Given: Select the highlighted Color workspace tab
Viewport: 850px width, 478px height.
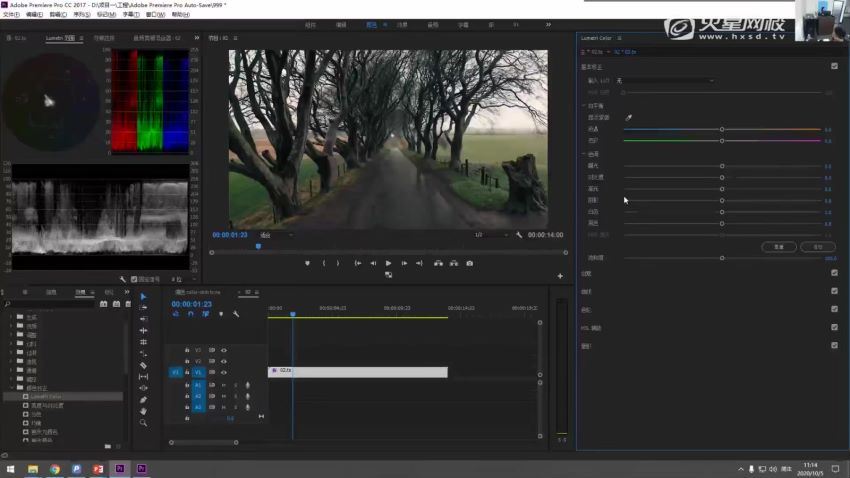Looking at the screenshot, I should coord(371,25).
